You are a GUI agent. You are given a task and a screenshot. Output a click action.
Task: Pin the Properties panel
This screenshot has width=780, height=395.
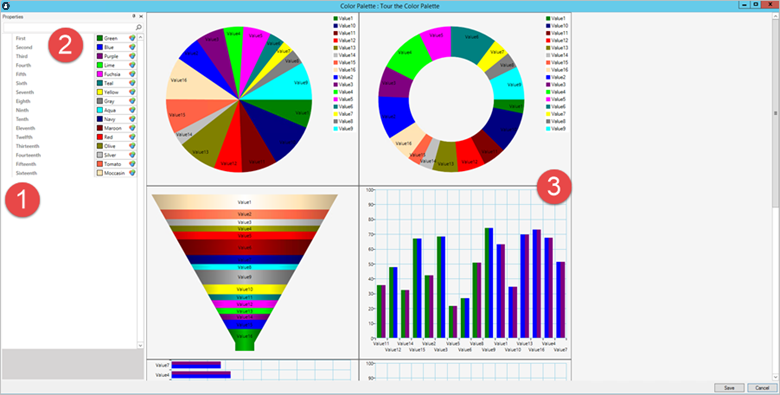click(134, 16)
